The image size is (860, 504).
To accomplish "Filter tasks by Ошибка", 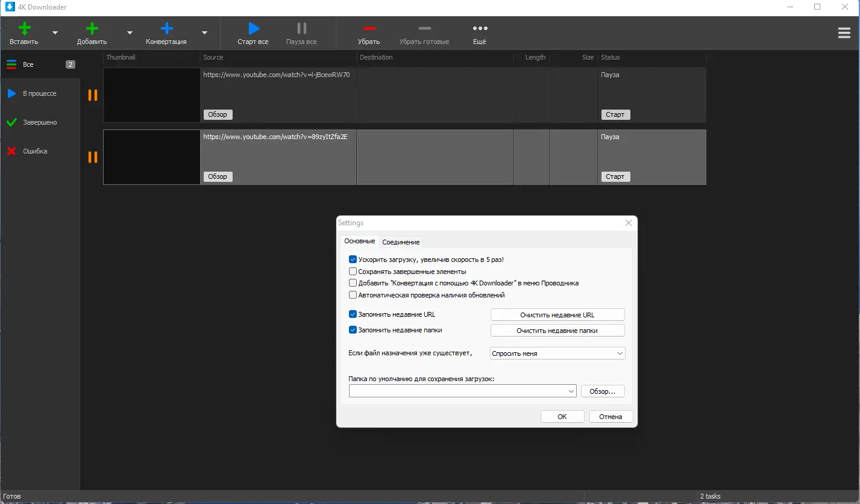I will coord(40,151).
